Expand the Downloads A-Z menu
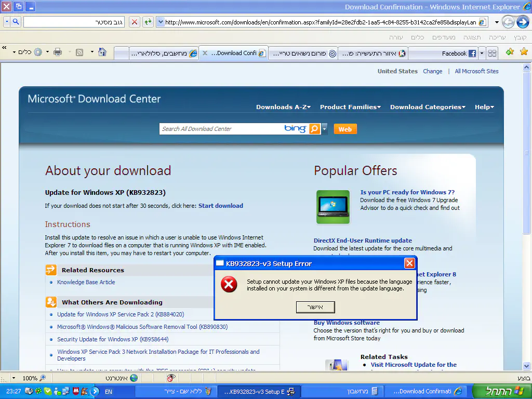532x399 pixels. point(283,107)
